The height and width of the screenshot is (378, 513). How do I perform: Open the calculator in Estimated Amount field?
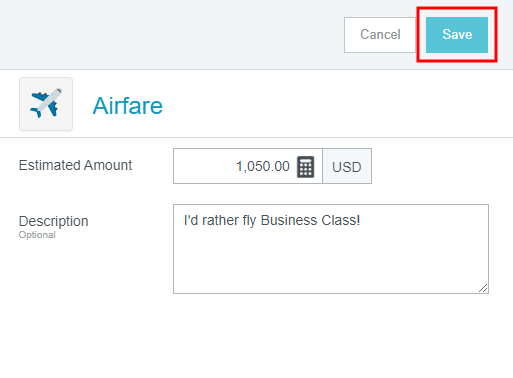pos(305,167)
